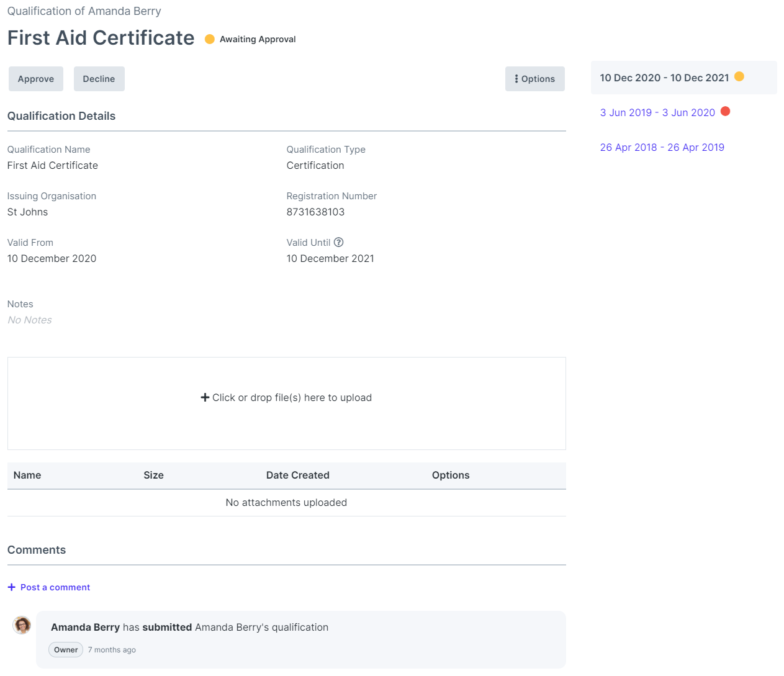Open the 3 Jun 2019 - 3 Jun 2020 record
The height and width of the screenshot is (676, 784).
(x=657, y=112)
